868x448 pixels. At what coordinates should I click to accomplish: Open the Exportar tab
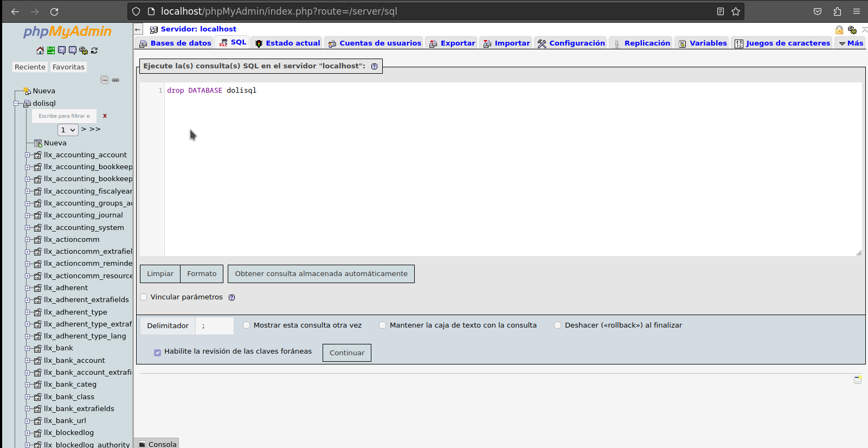(x=452, y=43)
